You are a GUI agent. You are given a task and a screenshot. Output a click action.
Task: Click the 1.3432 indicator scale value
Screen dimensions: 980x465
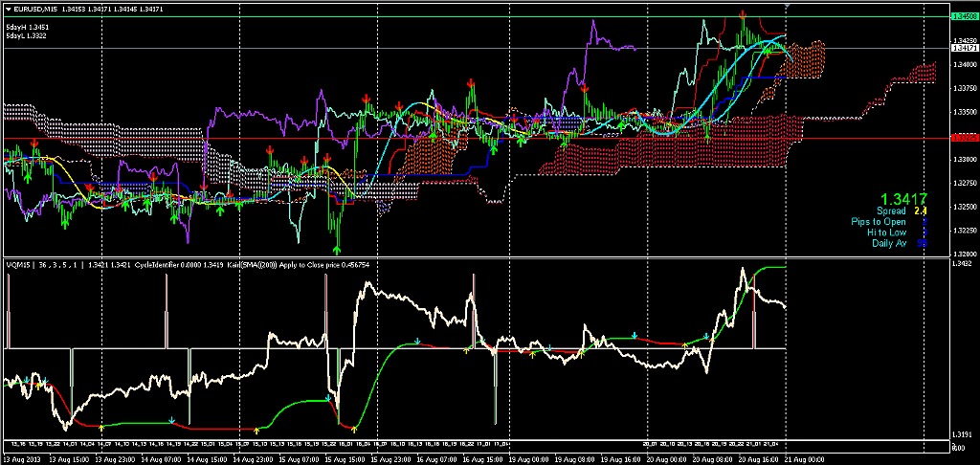(x=964, y=263)
